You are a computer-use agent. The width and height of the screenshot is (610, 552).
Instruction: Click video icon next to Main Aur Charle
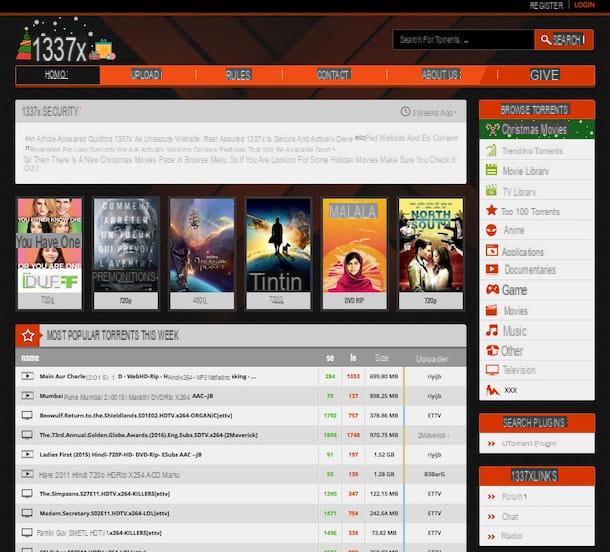click(27, 376)
